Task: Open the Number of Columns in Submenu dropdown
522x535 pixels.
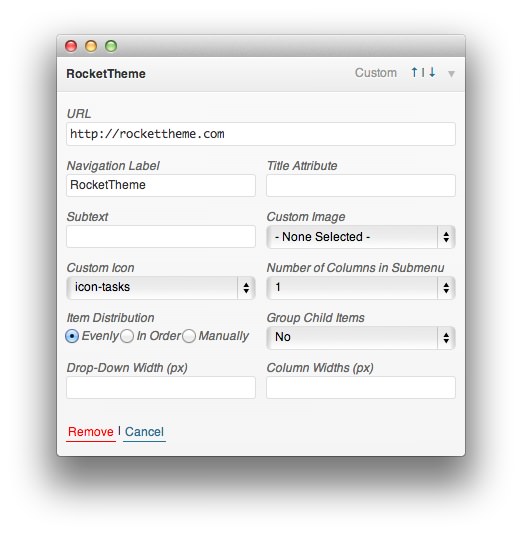Action: [x=361, y=288]
